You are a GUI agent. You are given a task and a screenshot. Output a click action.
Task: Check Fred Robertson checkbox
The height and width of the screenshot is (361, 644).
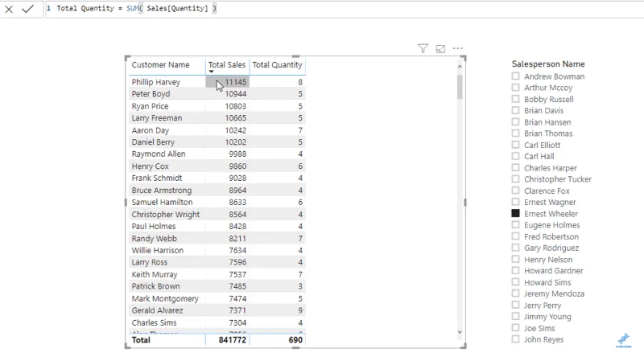pos(515,236)
